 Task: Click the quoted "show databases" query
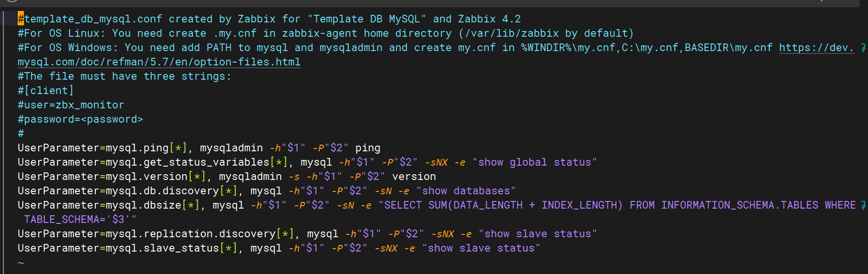(x=466, y=191)
